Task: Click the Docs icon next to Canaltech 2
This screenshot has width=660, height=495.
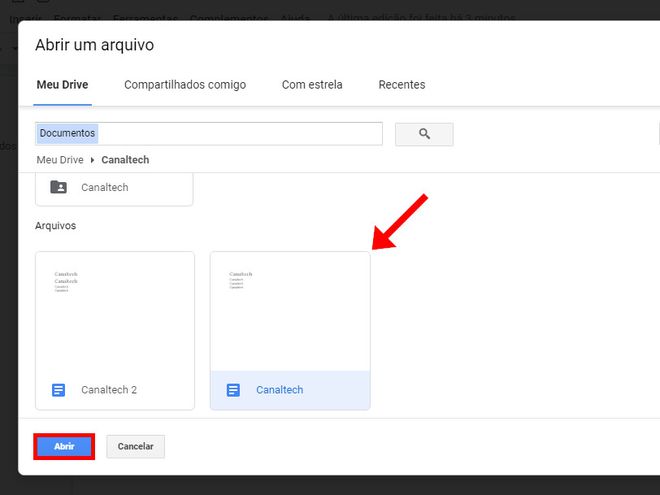Action: [x=59, y=390]
